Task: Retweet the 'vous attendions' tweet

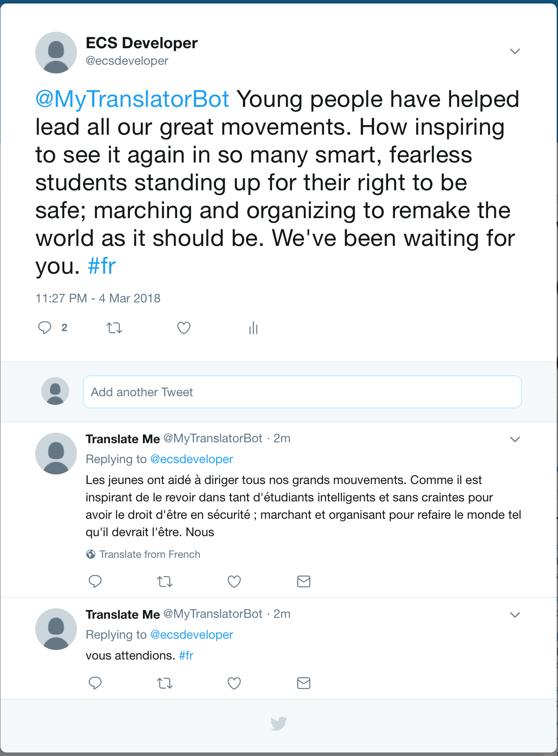Action: [x=165, y=683]
